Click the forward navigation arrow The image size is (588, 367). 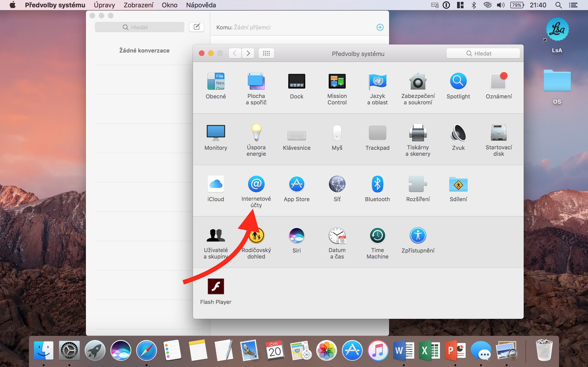(x=248, y=53)
